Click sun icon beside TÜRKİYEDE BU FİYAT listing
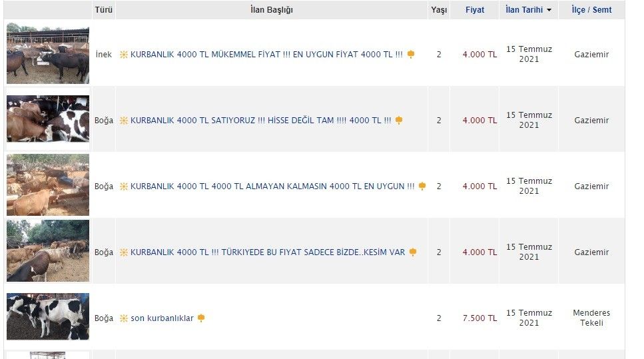644x359 pixels. click(123, 252)
